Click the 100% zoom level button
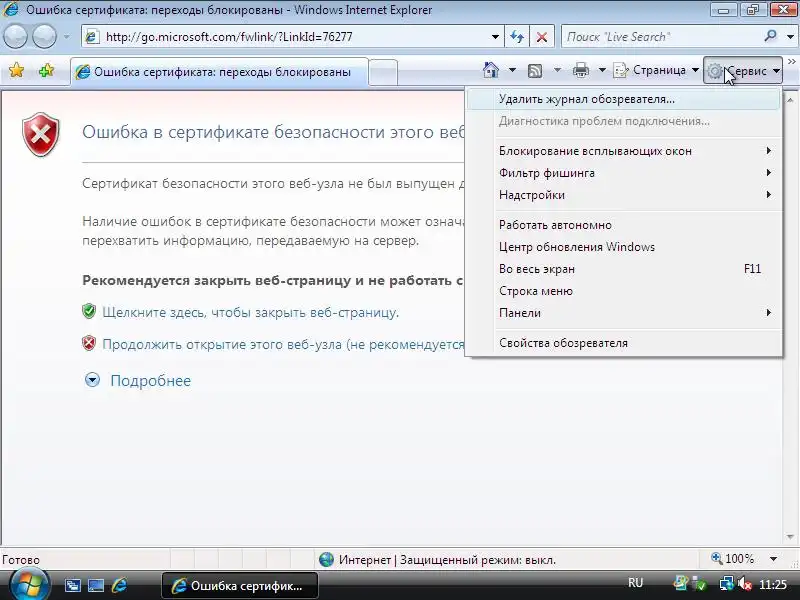The image size is (800, 600). coord(733,559)
